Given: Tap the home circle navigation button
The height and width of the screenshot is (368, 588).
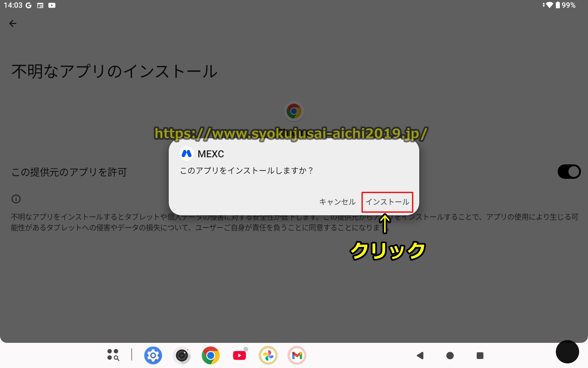Looking at the screenshot, I should click(x=450, y=355).
